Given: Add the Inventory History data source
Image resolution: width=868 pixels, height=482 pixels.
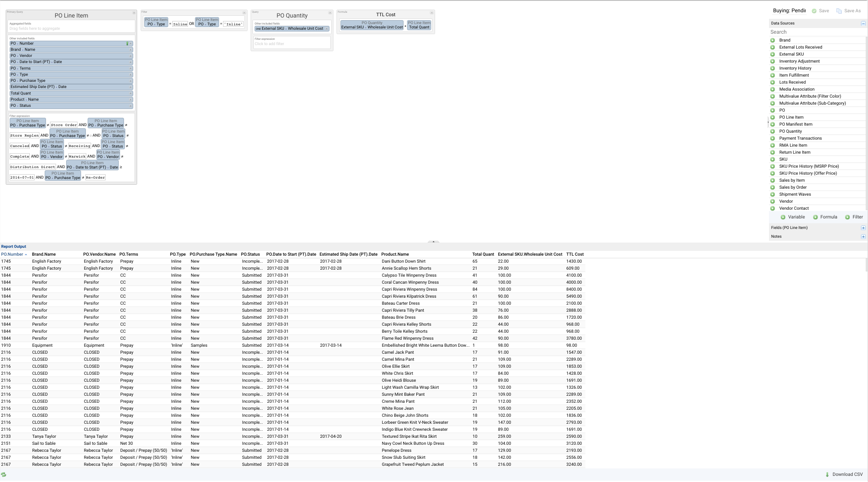Looking at the screenshot, I should 772,68.
